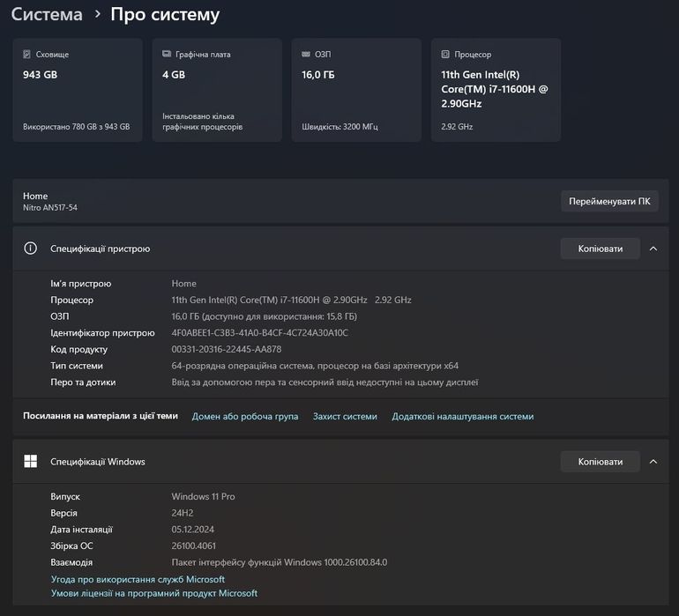This screenshot has width=679, height=616.
Task: Open Microsoft services agreement link
Action: [138, 579]
